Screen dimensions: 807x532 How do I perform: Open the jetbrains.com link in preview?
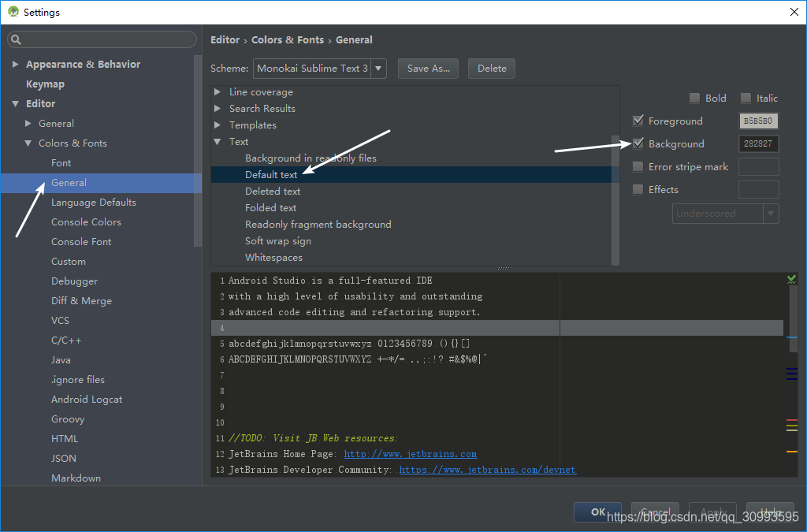coord(410,454)
